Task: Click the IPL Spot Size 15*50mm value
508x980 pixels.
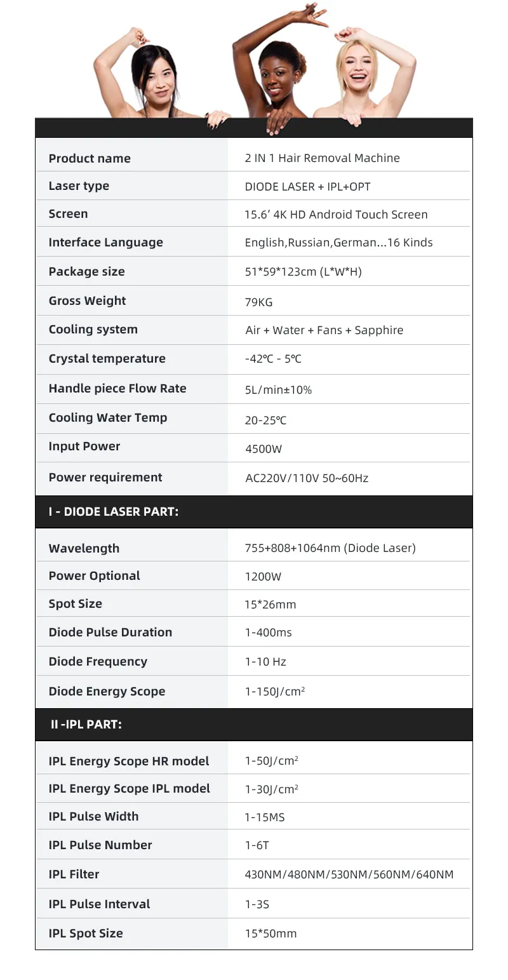Action: (271, 934)
